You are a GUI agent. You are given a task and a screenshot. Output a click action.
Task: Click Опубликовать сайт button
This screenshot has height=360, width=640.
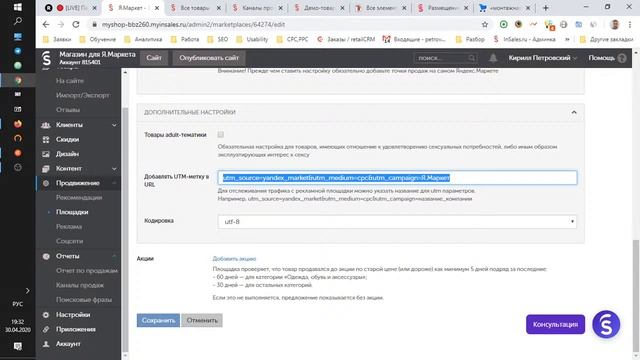click(209, 58)
